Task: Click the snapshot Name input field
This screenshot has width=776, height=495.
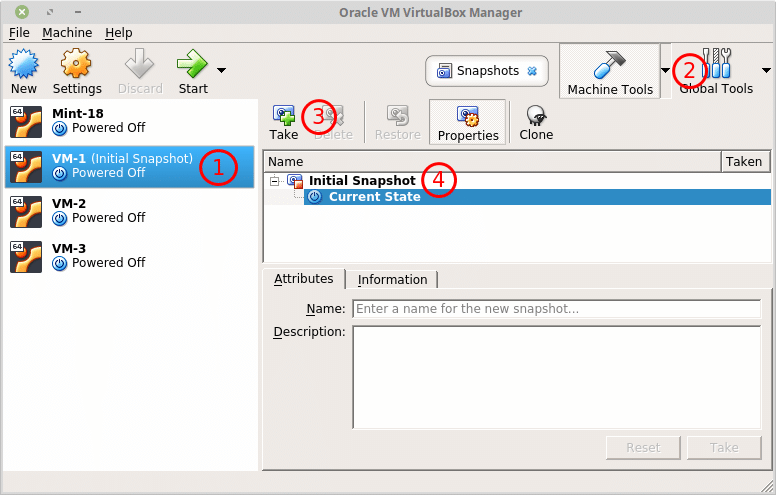Action: click(557, 309)
